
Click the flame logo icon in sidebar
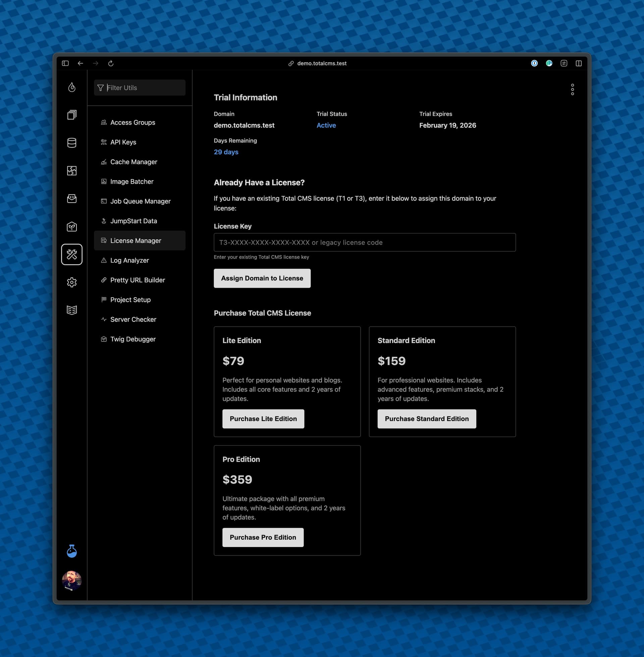click(x=72, y=87)
